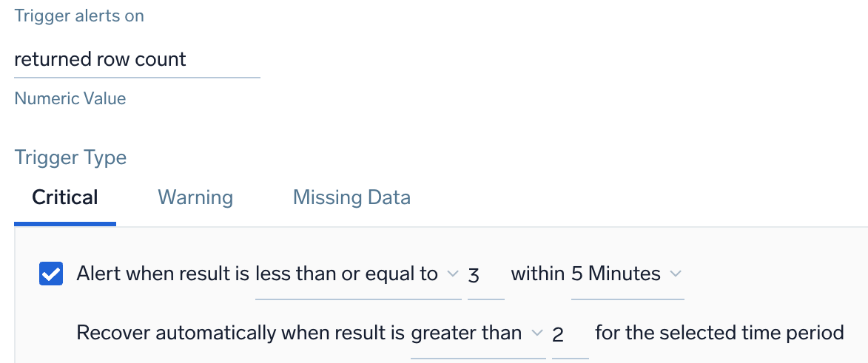868x363 pixels.
Task: Click the 'Recover automatically when result is' text
Action: click(x=240, y=333)
